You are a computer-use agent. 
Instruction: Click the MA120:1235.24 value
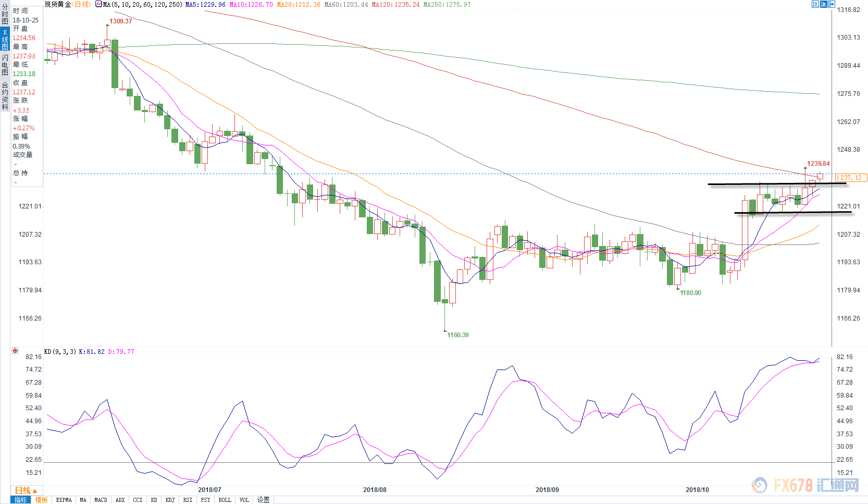coord(395,4)
